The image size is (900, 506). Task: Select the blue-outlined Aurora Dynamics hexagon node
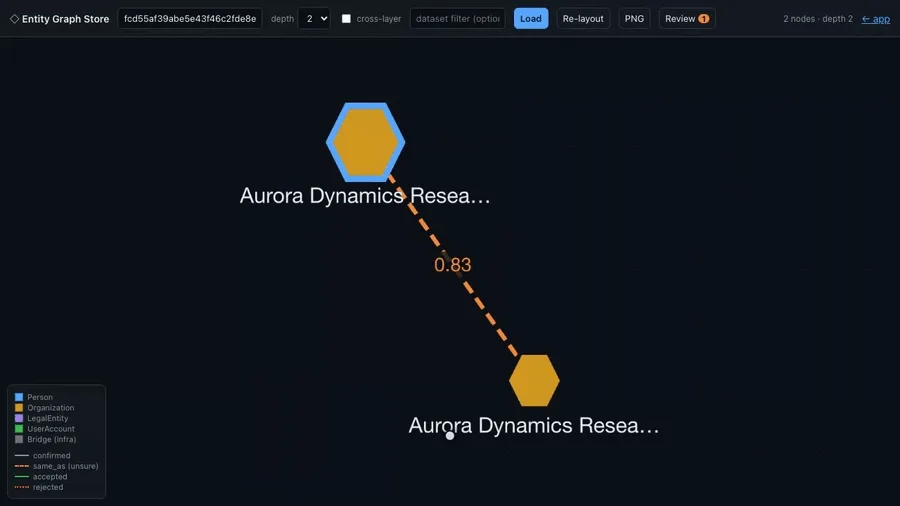point(366,142)
